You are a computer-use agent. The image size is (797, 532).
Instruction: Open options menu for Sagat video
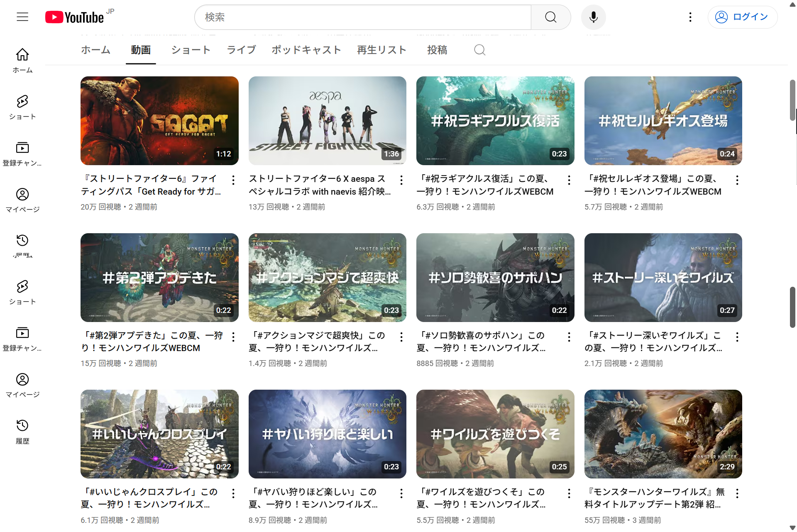pos(233,180)
